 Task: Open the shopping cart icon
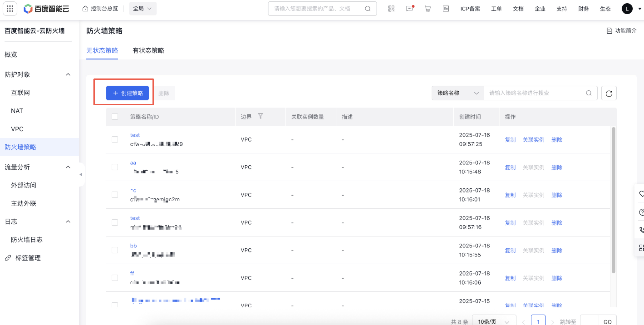[x=428, y=9]
